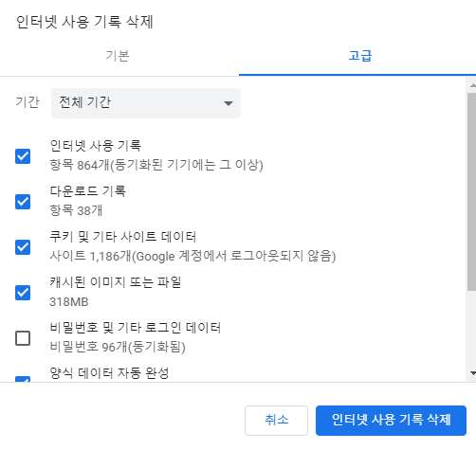Click the vertical scrollbar thumb
This screenshot has height=450, width=476.
click(x=472, y=191)
